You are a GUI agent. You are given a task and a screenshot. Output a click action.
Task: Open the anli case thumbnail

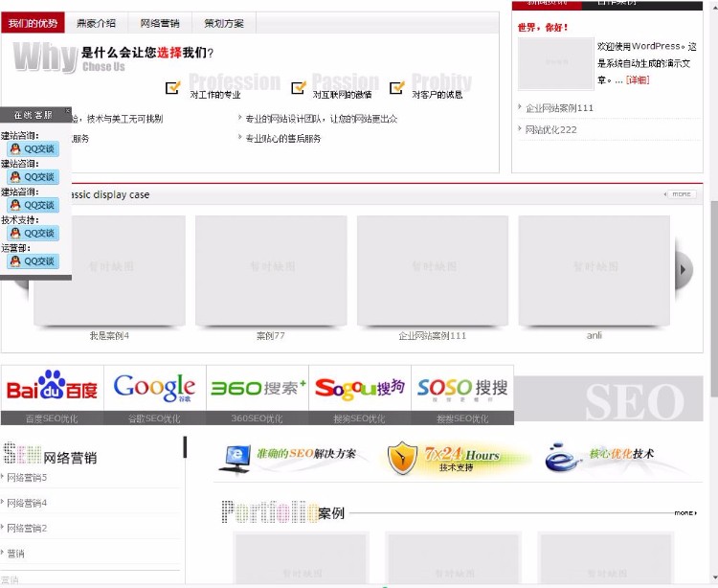(595, 271)
